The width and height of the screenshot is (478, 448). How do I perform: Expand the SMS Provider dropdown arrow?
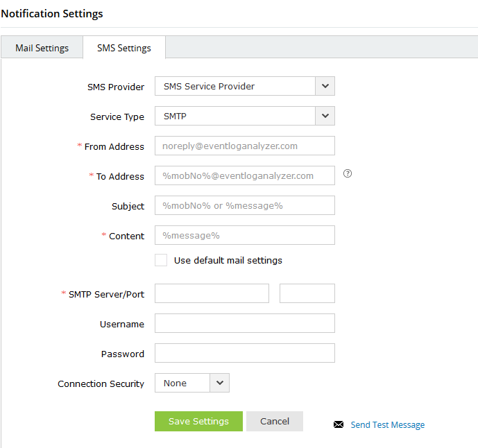(x=325, y=86)
